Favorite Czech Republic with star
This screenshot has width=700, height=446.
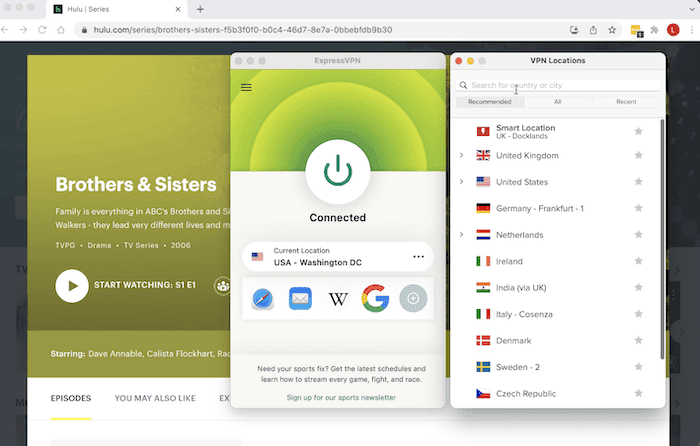[638, 393]
